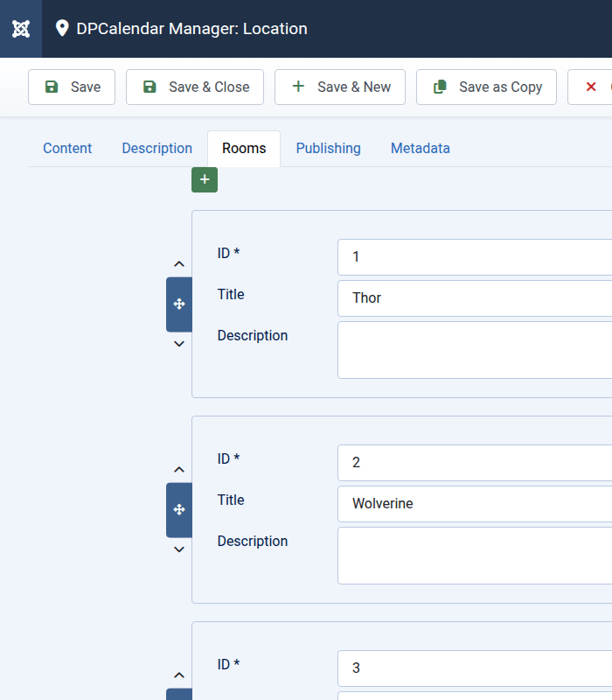Click the location pin icon in the header
Screen dimensions: 612x700
pyautogui.click(x=62, y=29)
